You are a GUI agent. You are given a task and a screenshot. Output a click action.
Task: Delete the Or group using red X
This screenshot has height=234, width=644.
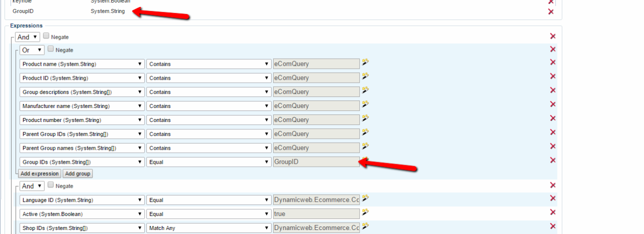point(552,49)
